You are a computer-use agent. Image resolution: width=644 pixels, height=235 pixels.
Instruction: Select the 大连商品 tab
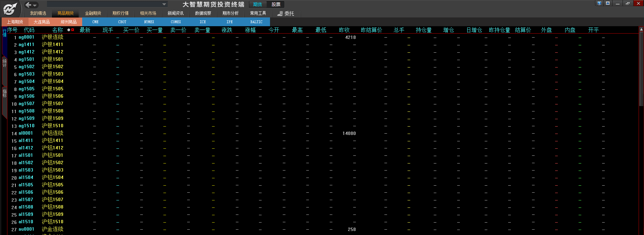pos(42,22)
